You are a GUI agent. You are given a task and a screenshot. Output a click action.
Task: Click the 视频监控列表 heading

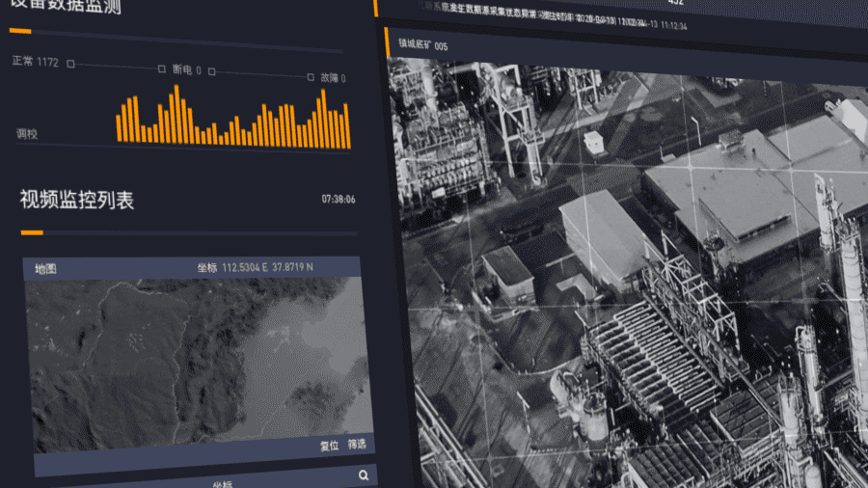pos(77,200)
